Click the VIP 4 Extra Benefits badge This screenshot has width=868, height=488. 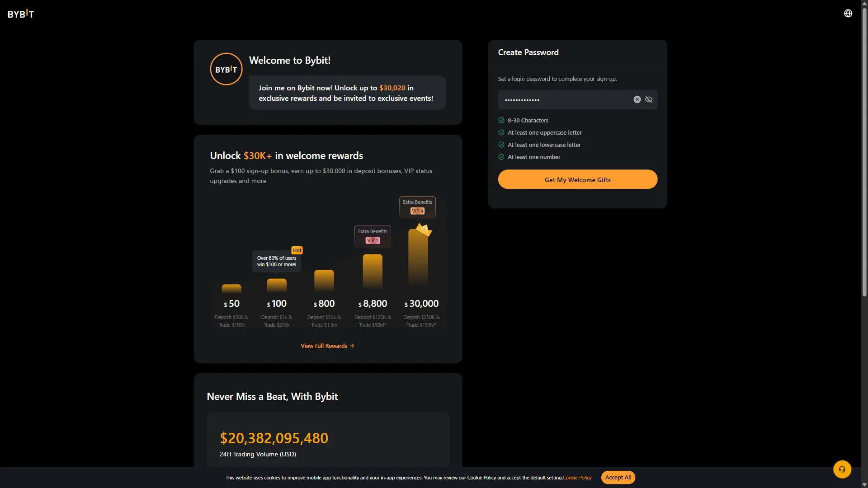(417, 207)
